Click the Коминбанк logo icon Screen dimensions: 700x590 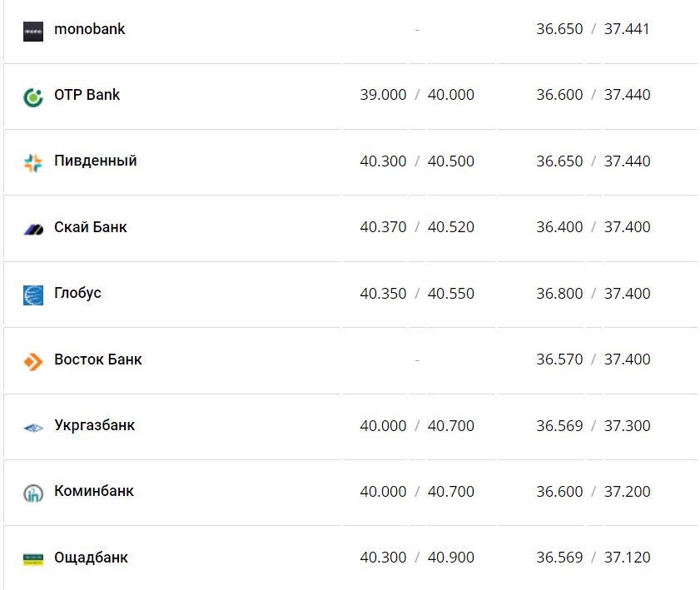coord(33,493)
